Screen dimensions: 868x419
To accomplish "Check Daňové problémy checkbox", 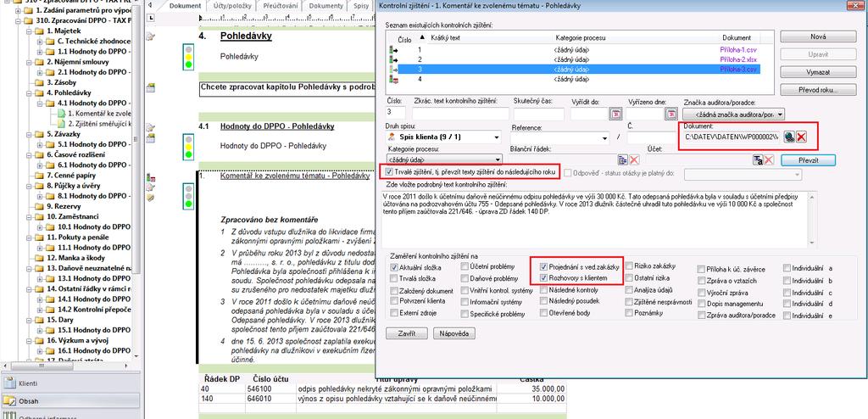I will click(x=465, y=278).
